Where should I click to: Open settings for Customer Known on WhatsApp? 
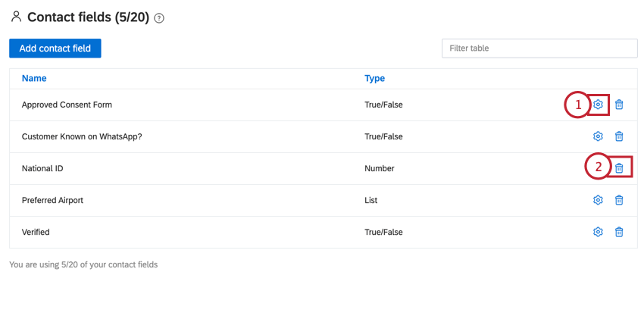[x=598, y=136]
